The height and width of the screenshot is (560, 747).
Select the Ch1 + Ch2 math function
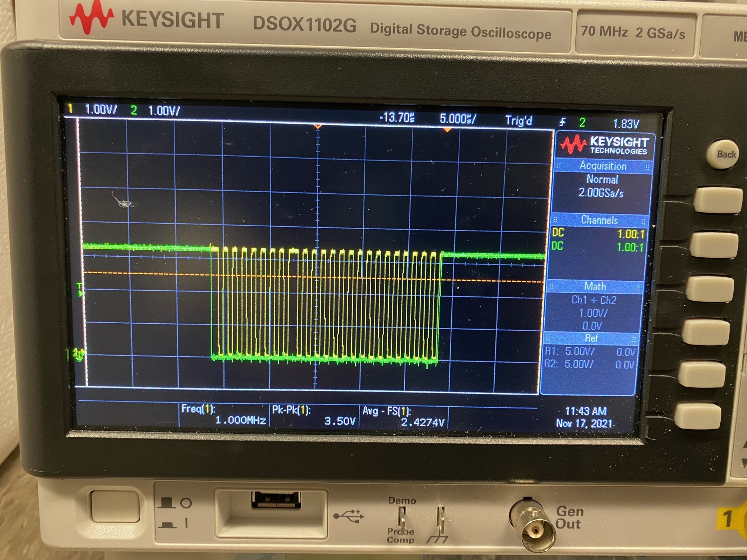pos(594,300)
